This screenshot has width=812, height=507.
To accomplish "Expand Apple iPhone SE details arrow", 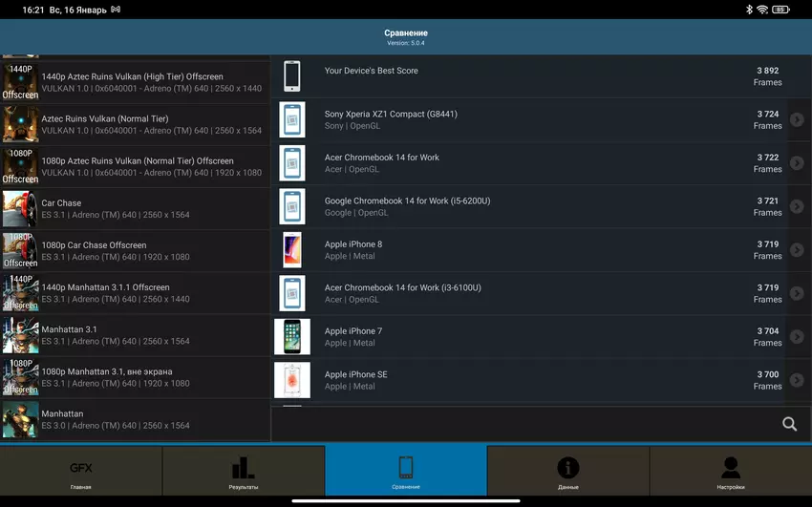I will pos(797,380).
